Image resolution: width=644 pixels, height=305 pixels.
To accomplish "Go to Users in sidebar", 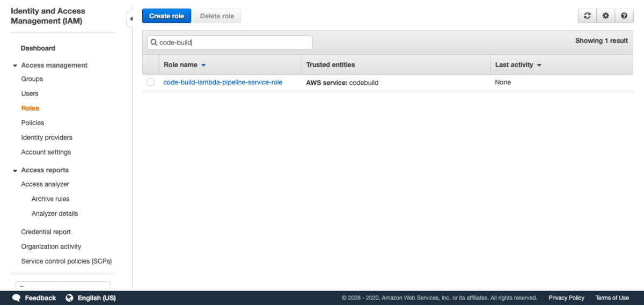I will [30, 93].
